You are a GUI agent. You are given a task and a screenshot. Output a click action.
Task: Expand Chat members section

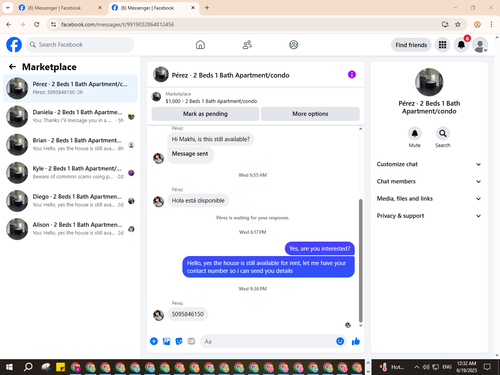point(429,181)
